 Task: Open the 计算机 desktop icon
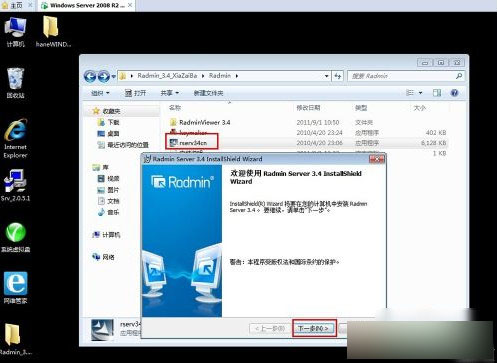(x=15, y=32)
